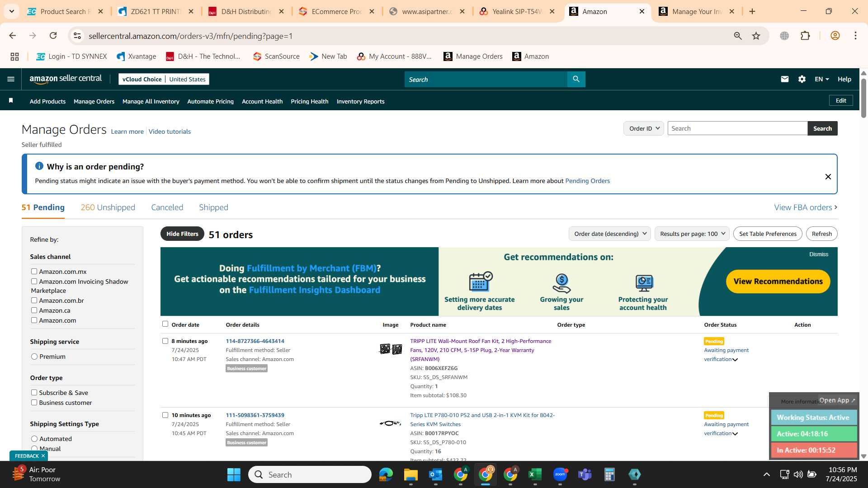Click the page vertical scrollbar
The height and width of the screenshot is (488, 868).
pyautogui.click(x=863, y=99)
